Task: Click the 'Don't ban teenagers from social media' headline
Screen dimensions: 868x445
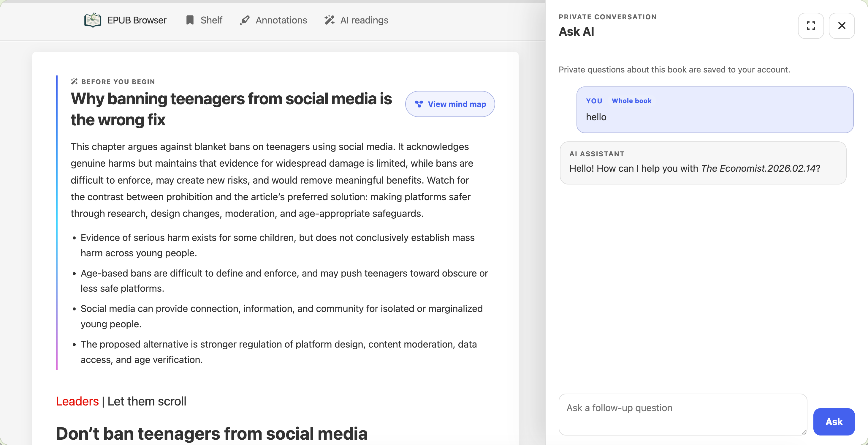Action: 212,433
